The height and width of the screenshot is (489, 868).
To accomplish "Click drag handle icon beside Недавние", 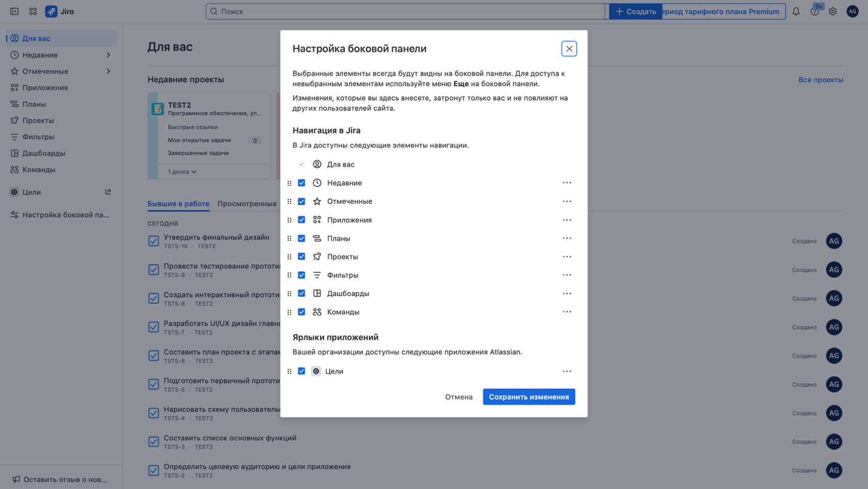I will click(290, 183).
